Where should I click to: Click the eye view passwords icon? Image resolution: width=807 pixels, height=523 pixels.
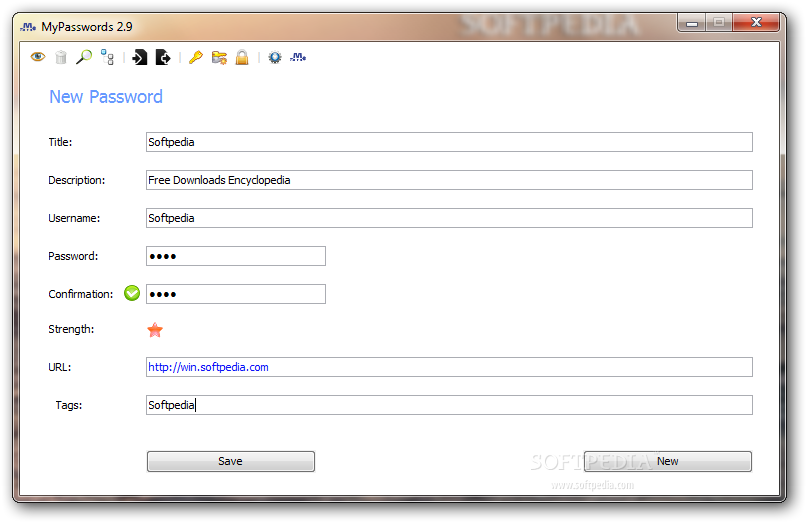coord(38,57)
